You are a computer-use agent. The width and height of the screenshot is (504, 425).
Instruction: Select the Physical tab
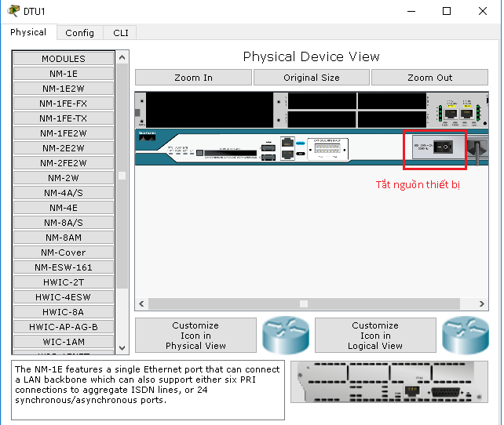pyautogui.click(x=28, y=32)
